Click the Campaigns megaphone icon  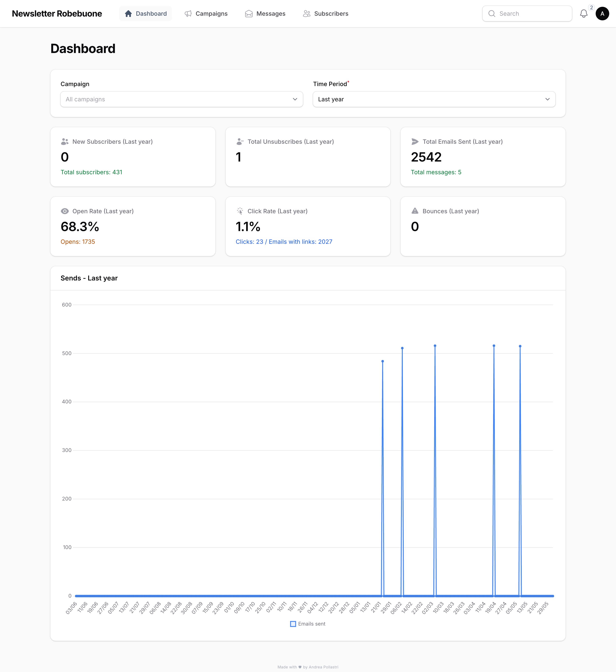click(x=188, y=14)
